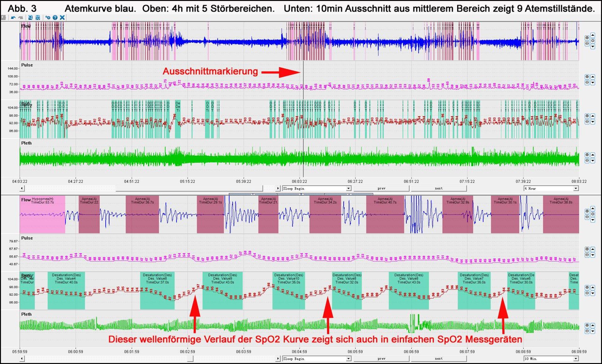Zoom out the upper Pulse channel
The height and width of the screenshot is (364, 602).
tap(587, 82)
